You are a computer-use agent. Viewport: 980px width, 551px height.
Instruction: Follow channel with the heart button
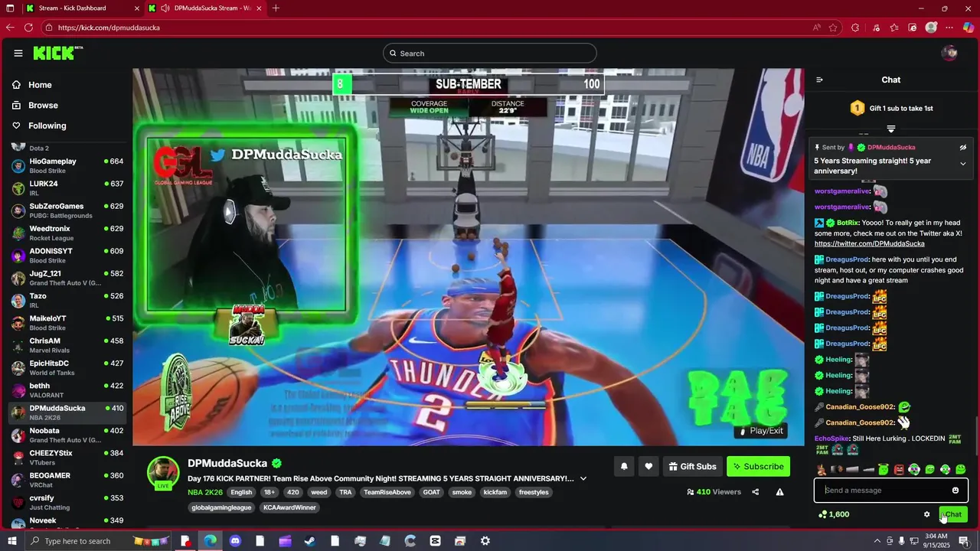tap(648, 467)
